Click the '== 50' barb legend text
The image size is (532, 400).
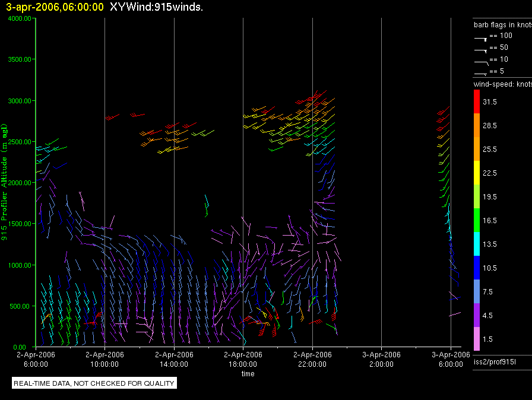click(499, 47)
